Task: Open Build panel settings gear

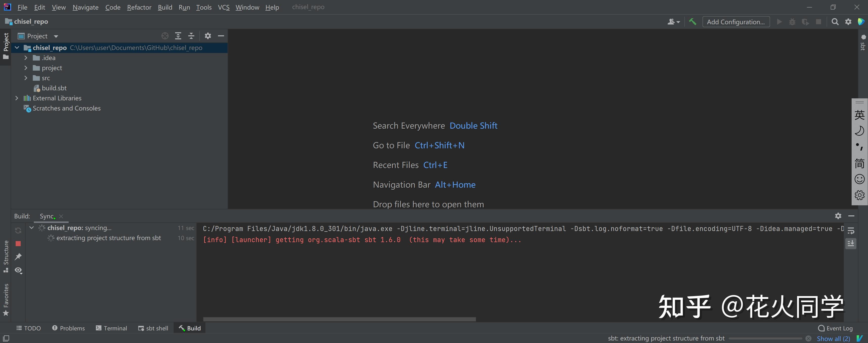Action: tap(838, 216)
